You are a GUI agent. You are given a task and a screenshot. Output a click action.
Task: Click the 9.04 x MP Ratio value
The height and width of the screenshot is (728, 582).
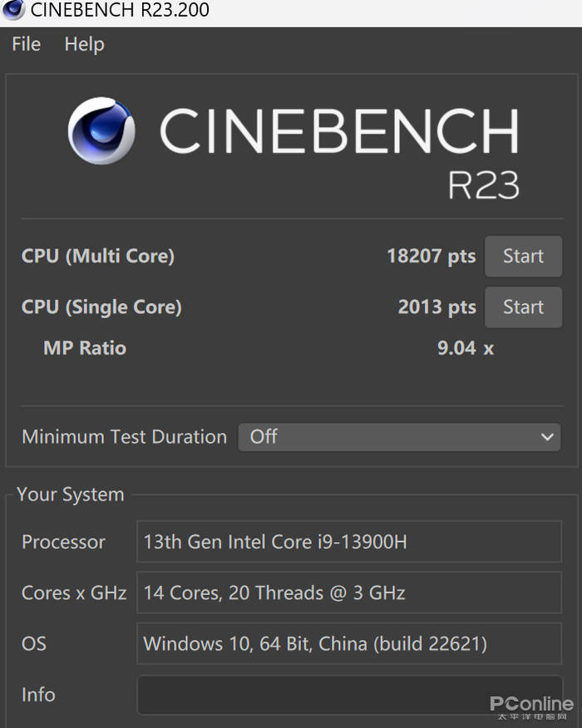tap(465, 348)
